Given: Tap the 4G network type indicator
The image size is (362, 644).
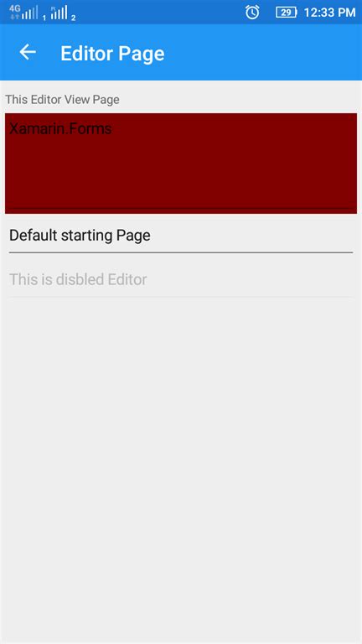Looking at the screenshot, I should point(15,8).
